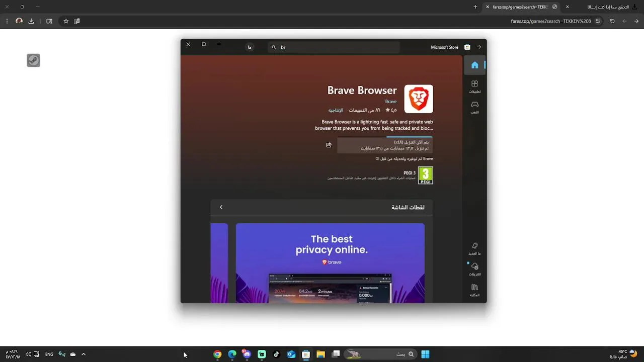Image resolution: width=644 pixels, height=362 pixels.
Task: Open site settings icon in address bar
Action: point(598,21)
